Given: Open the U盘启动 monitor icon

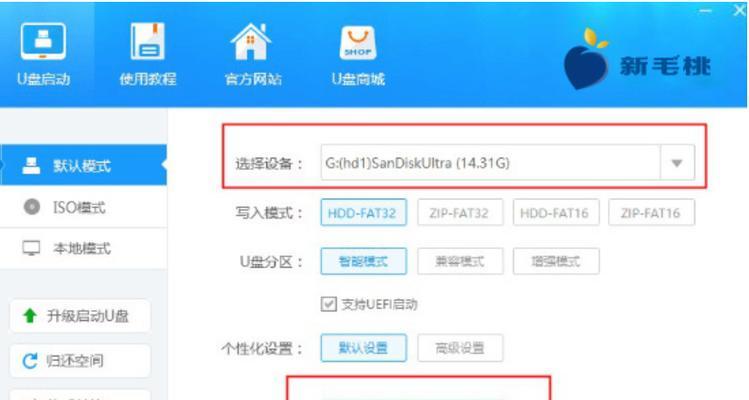Looking at the screenshot, I should point(43,41).
